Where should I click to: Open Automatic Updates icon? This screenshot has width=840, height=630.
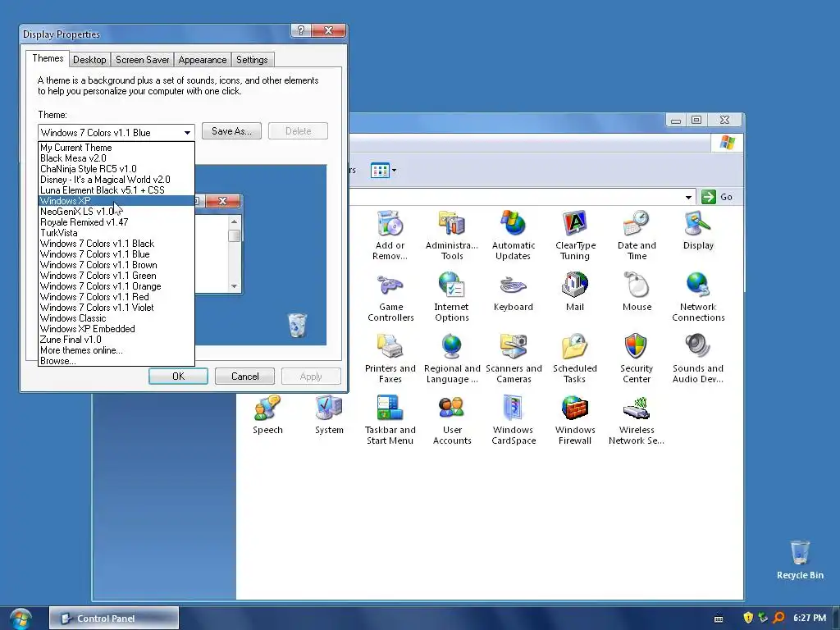coord(514,235)
